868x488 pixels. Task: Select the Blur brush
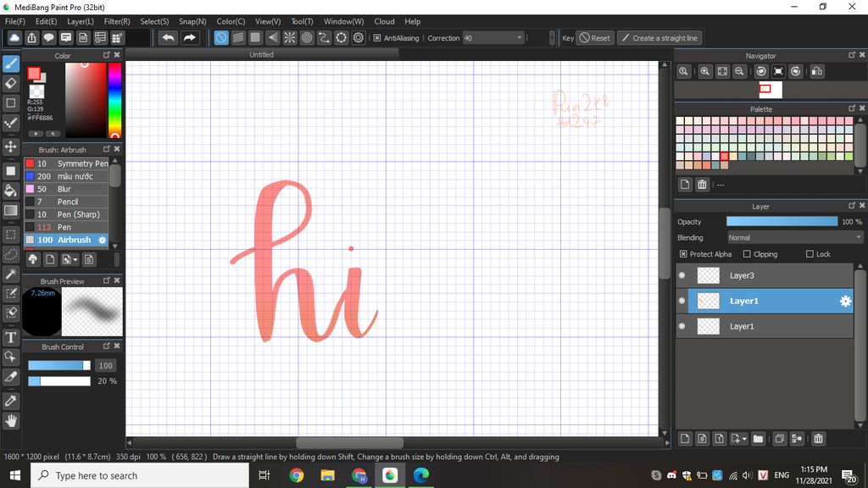(66, 189)
